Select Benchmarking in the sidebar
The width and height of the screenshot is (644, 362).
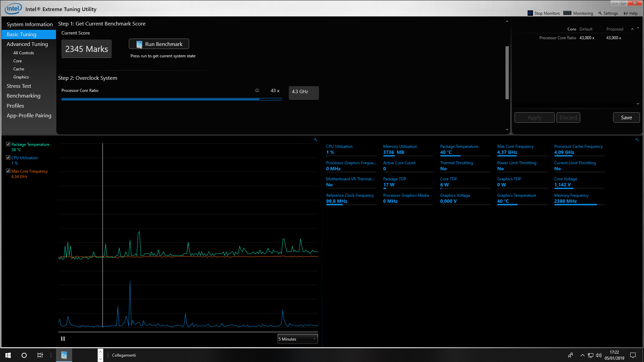pyautogui.click(x=23, y=96)
